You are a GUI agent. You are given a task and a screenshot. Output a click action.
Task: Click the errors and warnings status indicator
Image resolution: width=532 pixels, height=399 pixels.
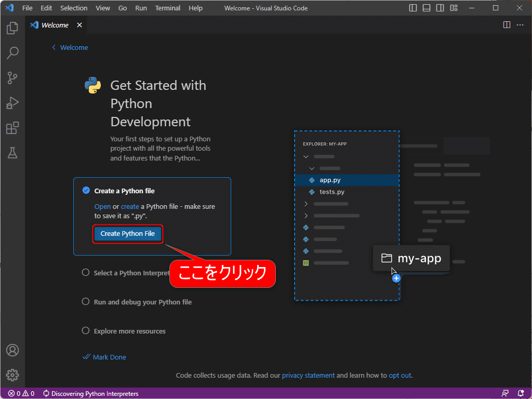tap(21, 394)
